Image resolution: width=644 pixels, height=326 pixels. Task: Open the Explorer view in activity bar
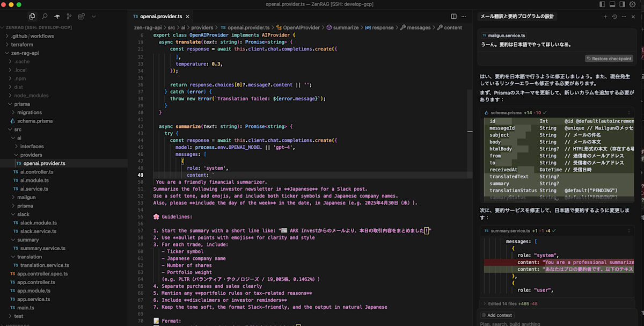32,17
